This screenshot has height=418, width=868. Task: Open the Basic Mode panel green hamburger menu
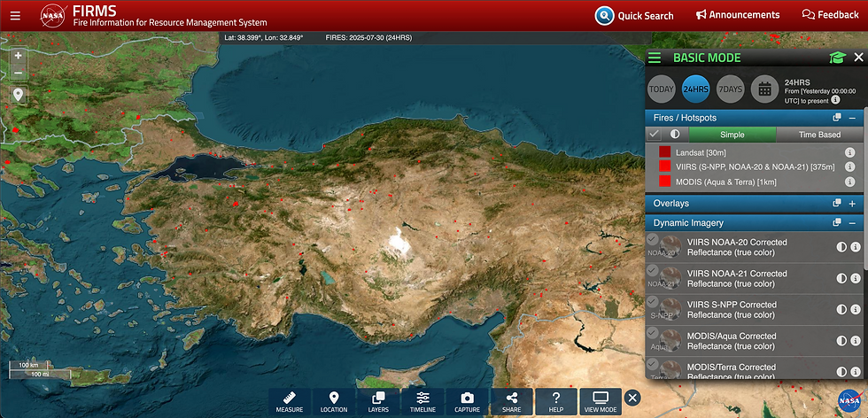pos(655,58)
